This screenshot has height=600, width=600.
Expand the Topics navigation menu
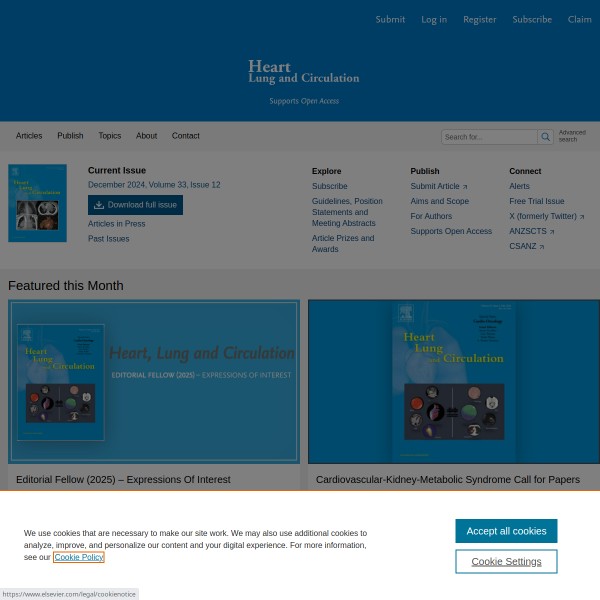[110, 136]
